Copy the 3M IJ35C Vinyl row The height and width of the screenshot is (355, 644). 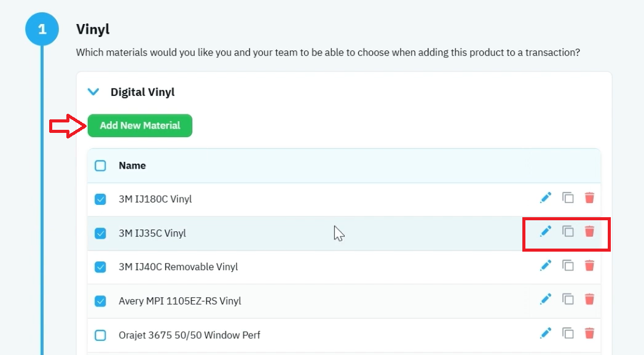(568, 231)
